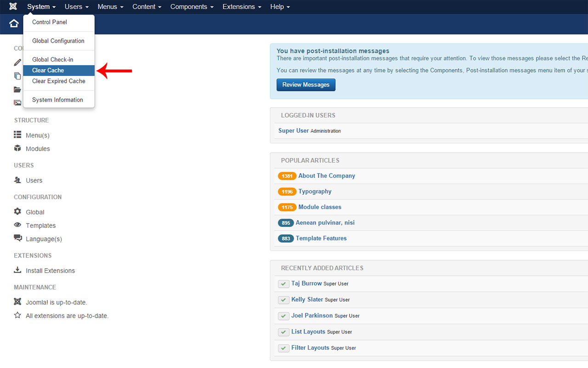This screenshot has height=368, width=588.
Task: Click the cube icon beside Modules
Action: click(17, 148)
